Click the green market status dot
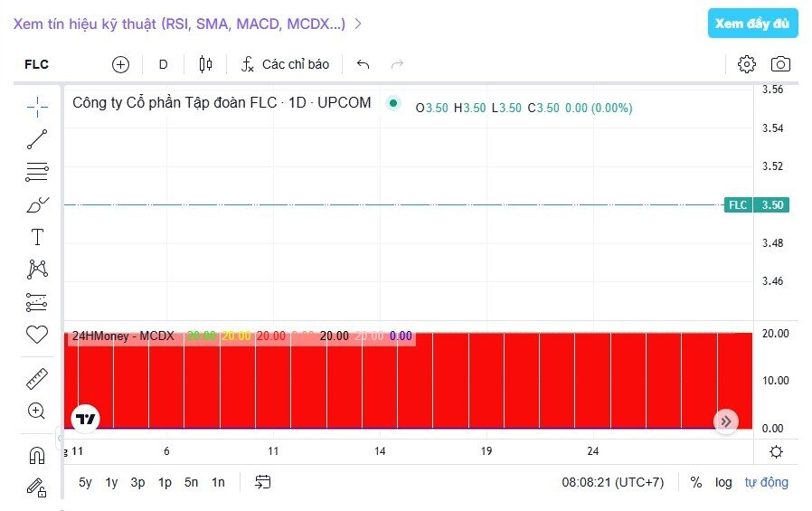 pos(393,103)
